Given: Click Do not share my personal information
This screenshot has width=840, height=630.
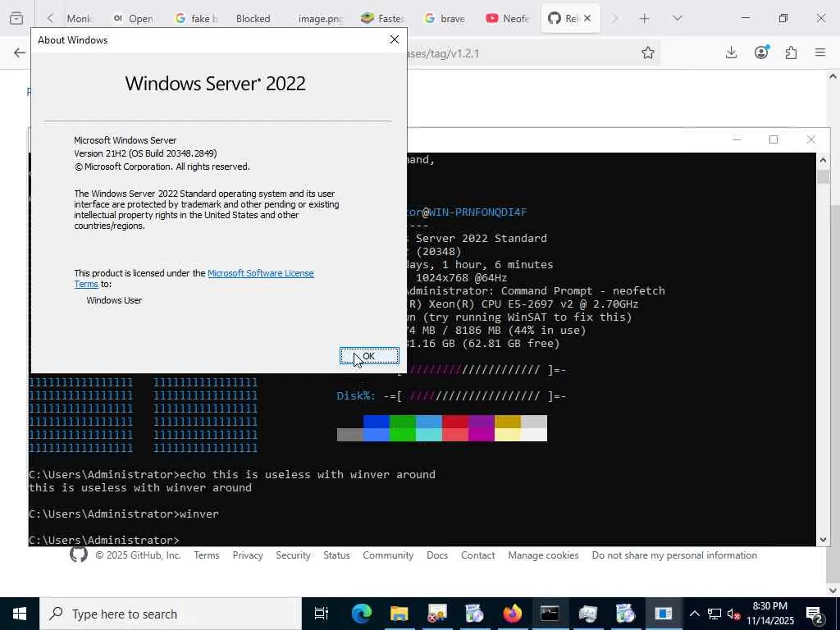Looking at the screenshot, I should pos(674,555).
